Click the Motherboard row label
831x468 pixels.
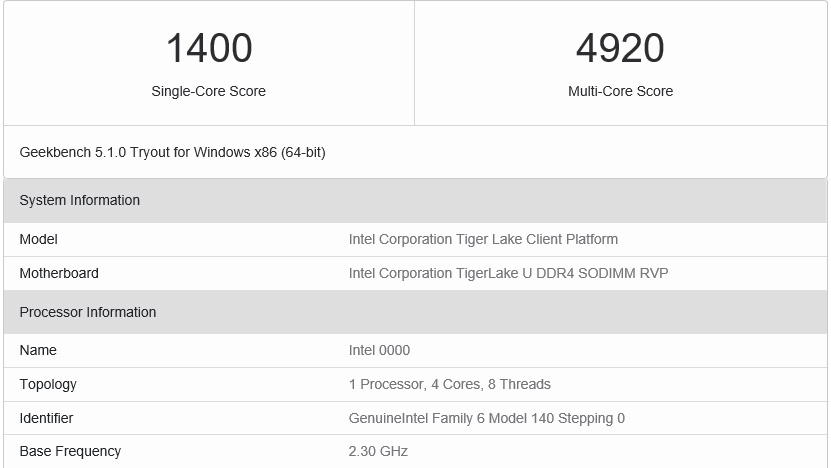59,273
